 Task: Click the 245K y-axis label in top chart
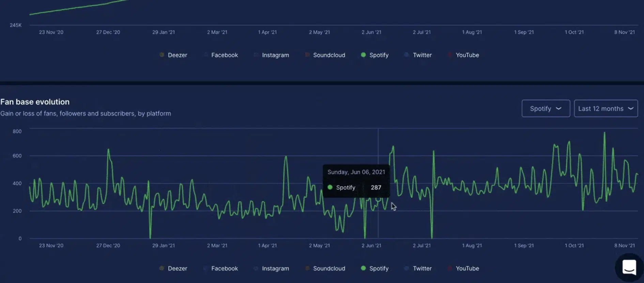coord(16,25)
